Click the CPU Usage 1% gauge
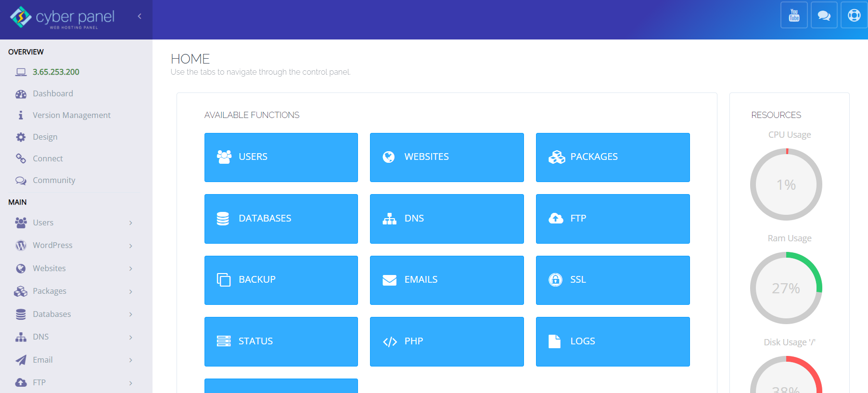868x393 pixels. pos(786,184)
